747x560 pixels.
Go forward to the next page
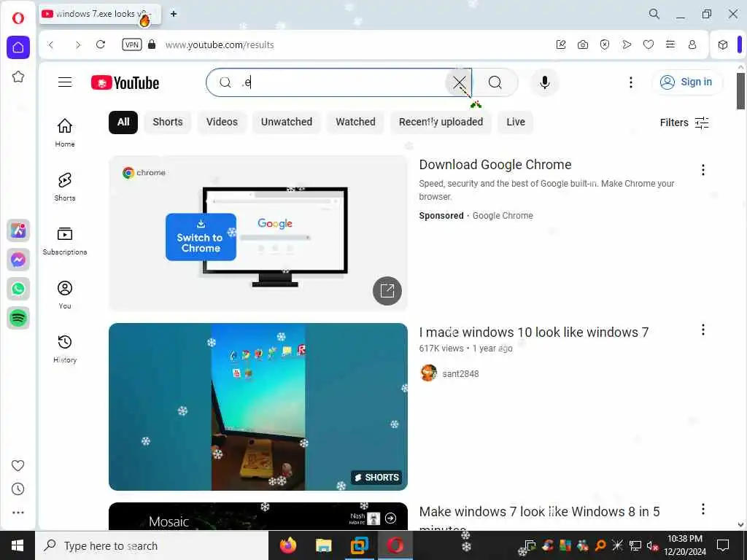click(x=77, y=44)
